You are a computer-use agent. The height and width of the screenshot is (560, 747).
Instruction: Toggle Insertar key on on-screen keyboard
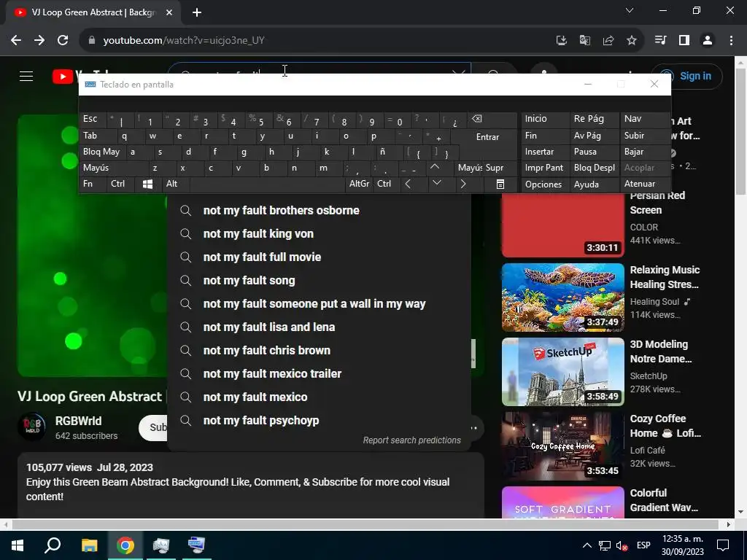click(545, 152)
